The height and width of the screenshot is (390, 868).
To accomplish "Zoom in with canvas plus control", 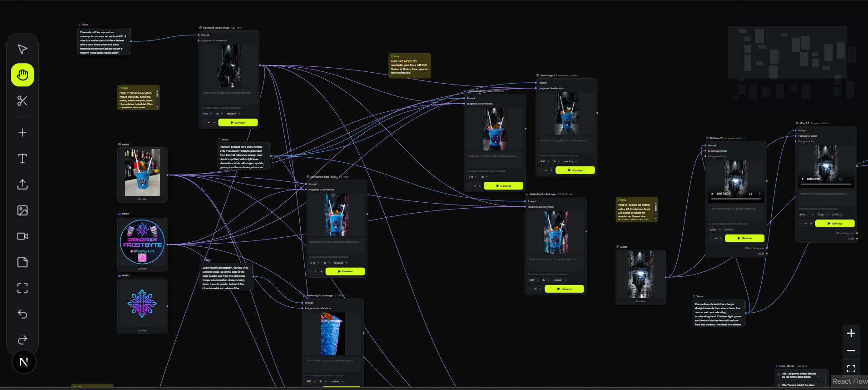I will tap(851, 333).
